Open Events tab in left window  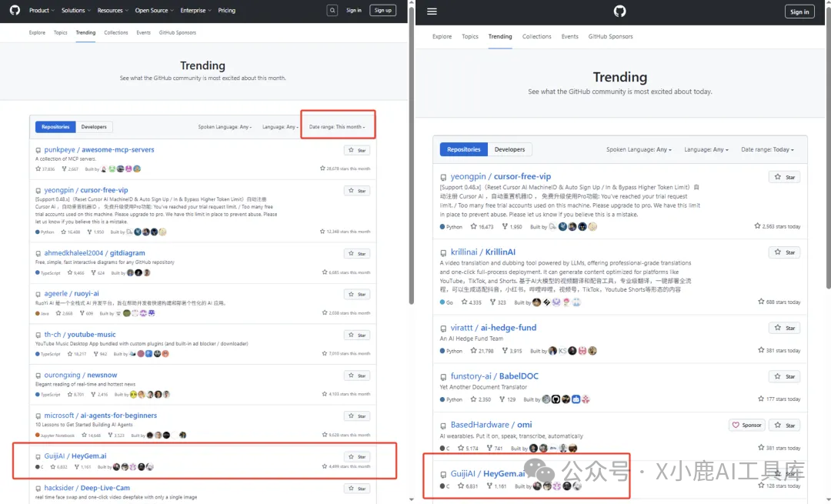click(x=144, y=33)
